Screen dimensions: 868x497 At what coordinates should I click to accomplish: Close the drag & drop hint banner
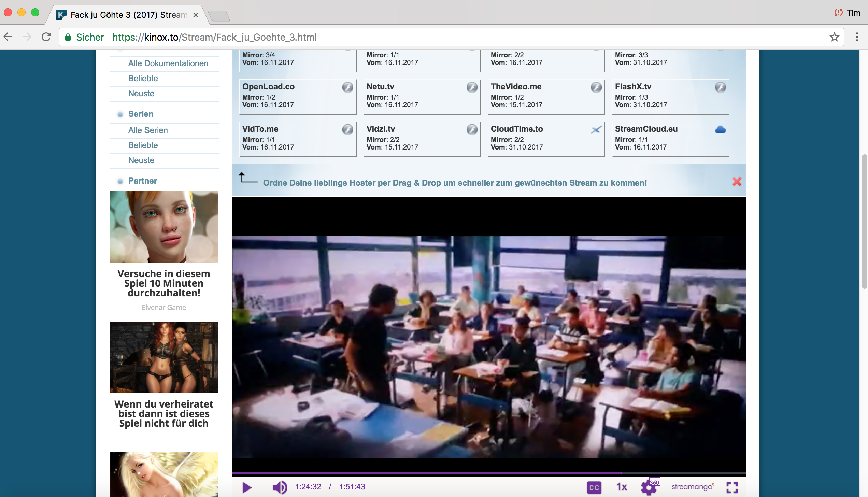[x=737, y=182]
